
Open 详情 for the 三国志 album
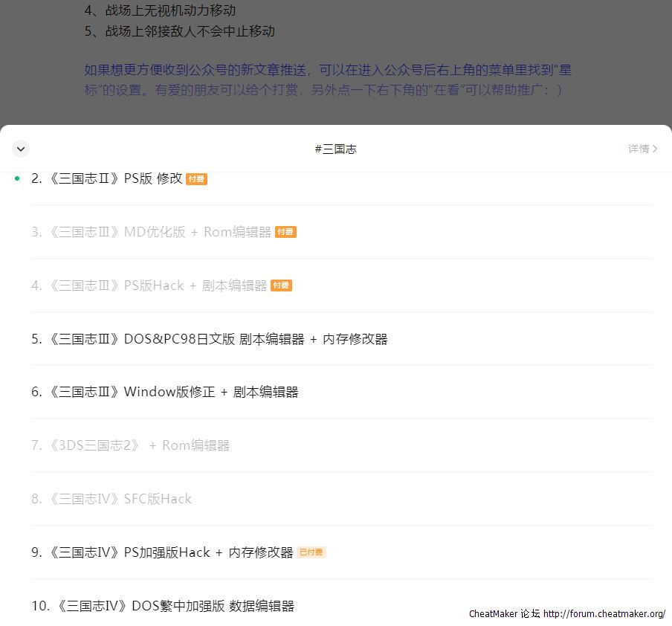tap(638, 149)
